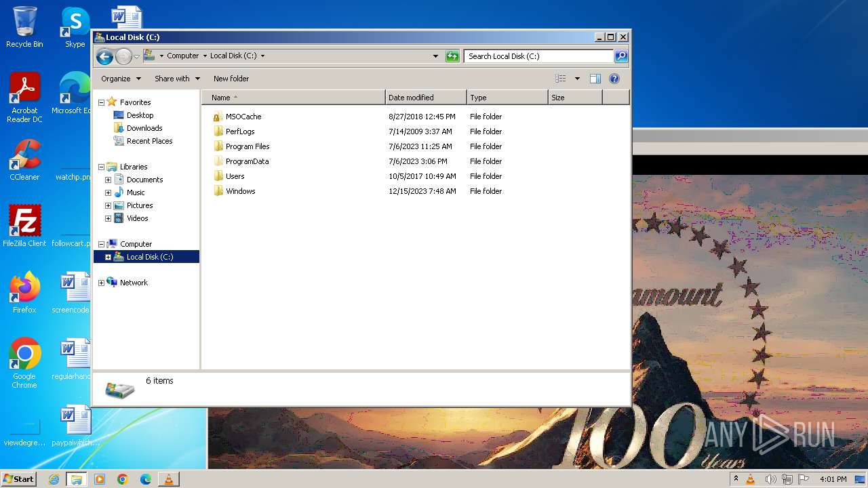Click the Firefox desktop icon
Viewport: 868px width, 488px height.
24,293
